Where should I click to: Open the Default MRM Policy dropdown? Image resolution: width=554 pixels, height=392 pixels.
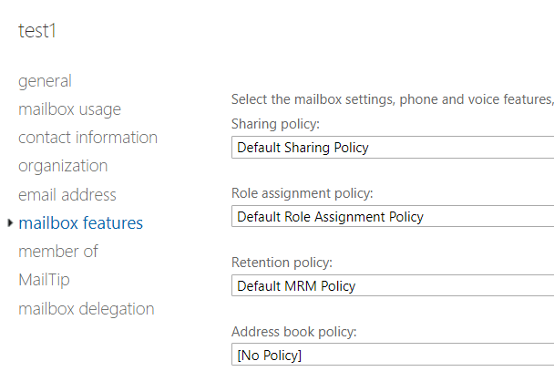click(x=393, y=285)
